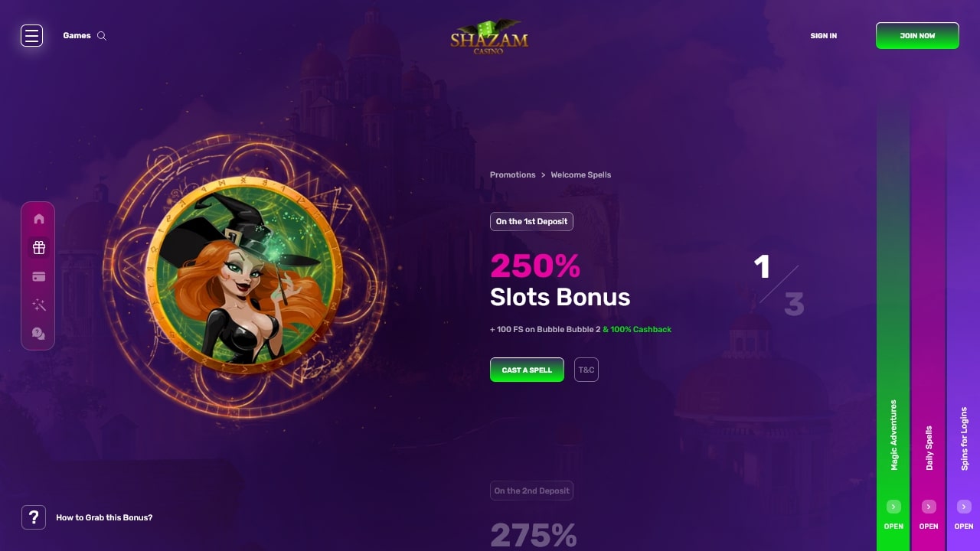This screenshot has width=980, height=551.
Task: Select the gift box promotions icon
Action: pos(39,247)
